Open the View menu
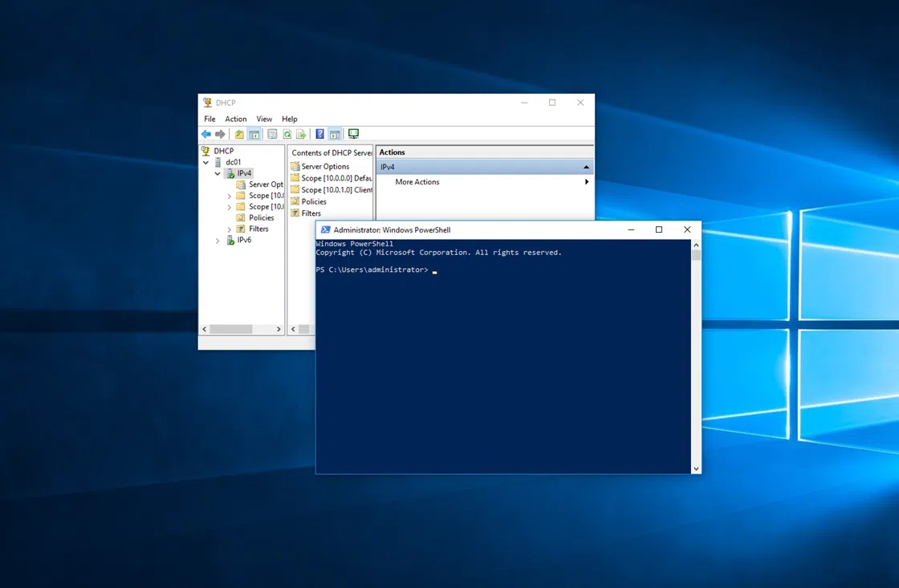Viewport: 899px width, 588px height. pos(263,119)
